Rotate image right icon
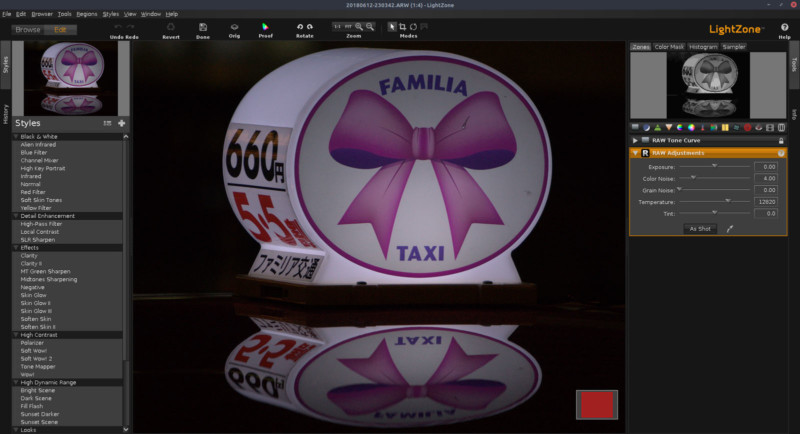This screenshot has width=800, height=434. tap(310, 27)
